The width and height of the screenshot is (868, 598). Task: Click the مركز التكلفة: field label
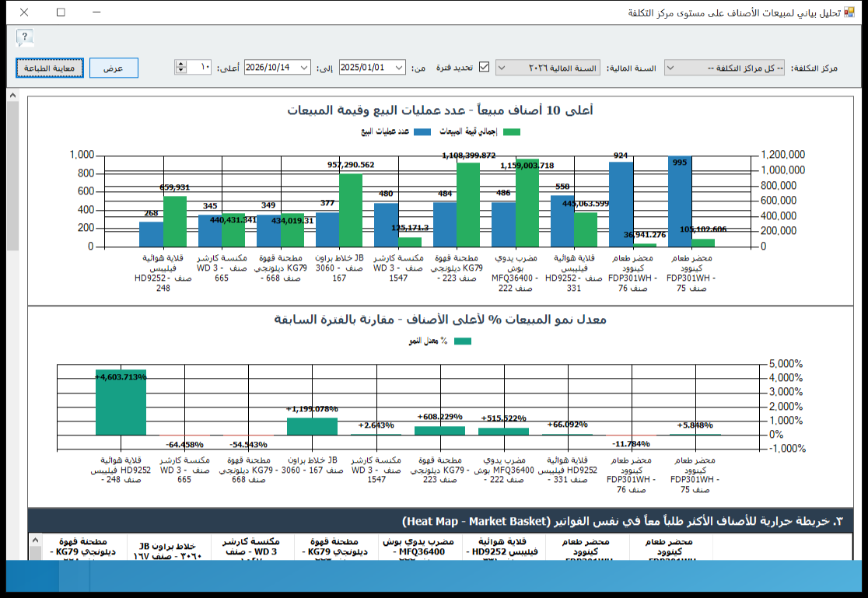(814, 68)
